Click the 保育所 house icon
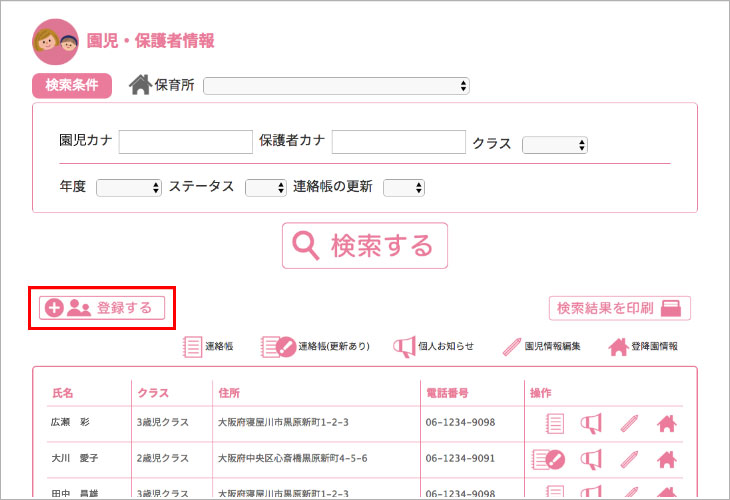 pyautogui.click(x=140, y=85)
